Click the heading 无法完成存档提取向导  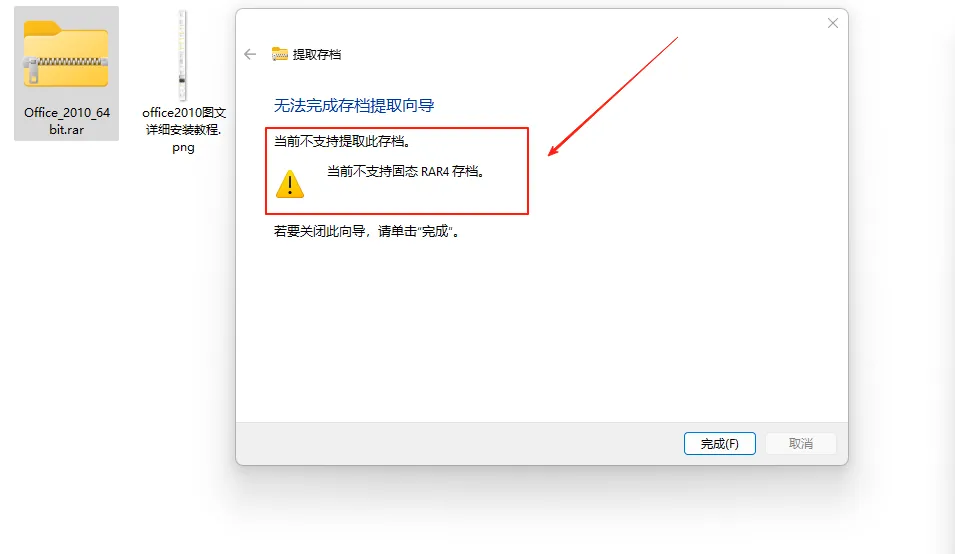click(354, 105)
